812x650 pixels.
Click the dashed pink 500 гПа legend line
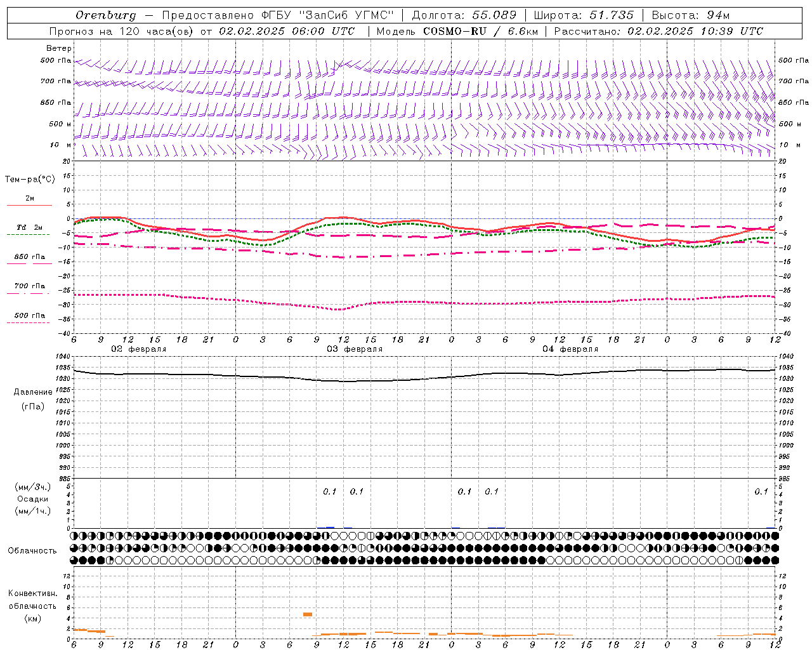[x=28, y=323]
